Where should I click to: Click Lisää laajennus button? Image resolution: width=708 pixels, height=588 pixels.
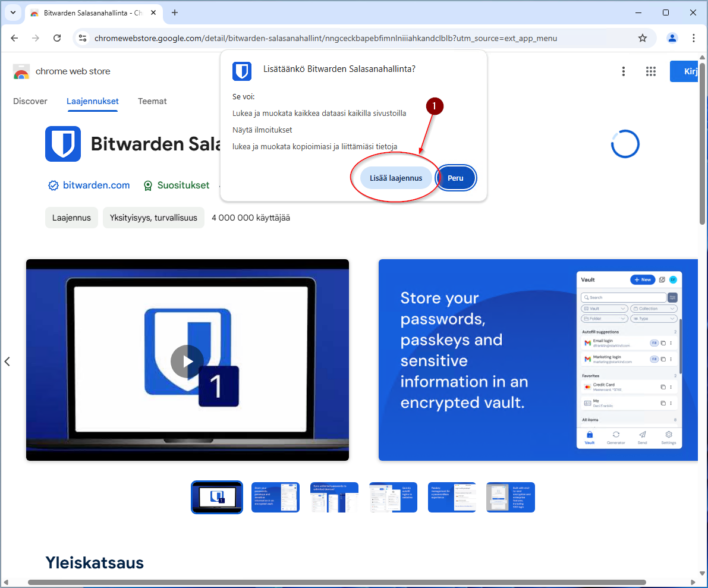396,178
